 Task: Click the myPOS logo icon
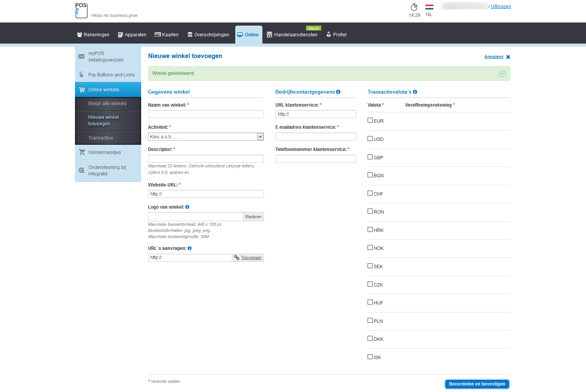[81, 10]
